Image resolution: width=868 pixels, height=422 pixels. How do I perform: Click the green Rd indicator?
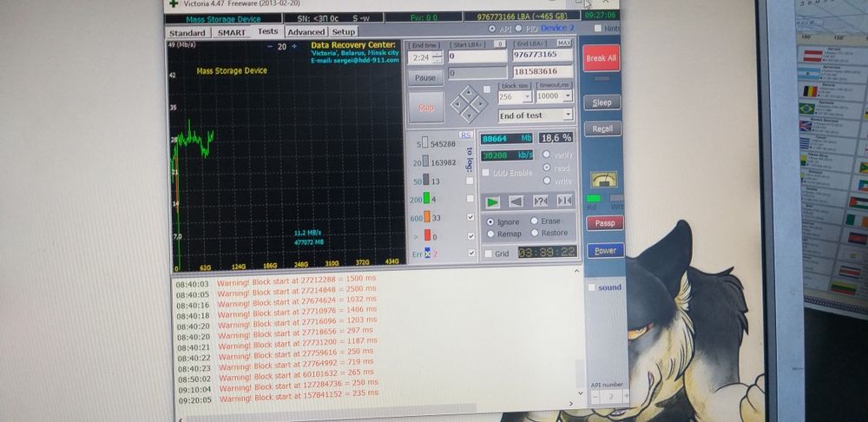click(593, 198)
